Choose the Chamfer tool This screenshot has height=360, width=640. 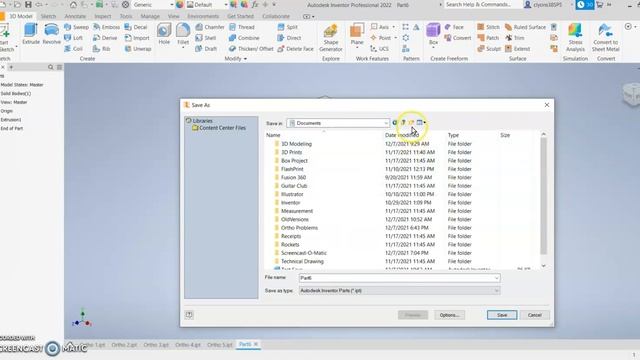click(210, 27)
